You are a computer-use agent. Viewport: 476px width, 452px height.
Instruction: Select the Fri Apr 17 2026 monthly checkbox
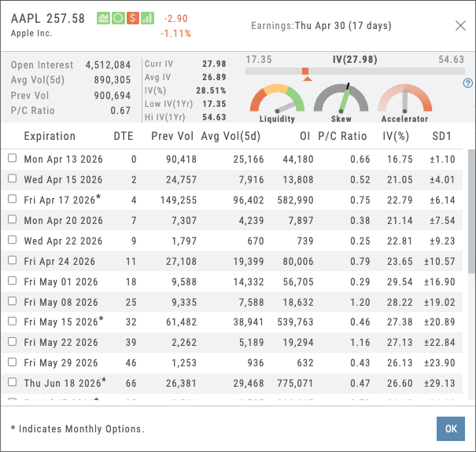[12, 200]
